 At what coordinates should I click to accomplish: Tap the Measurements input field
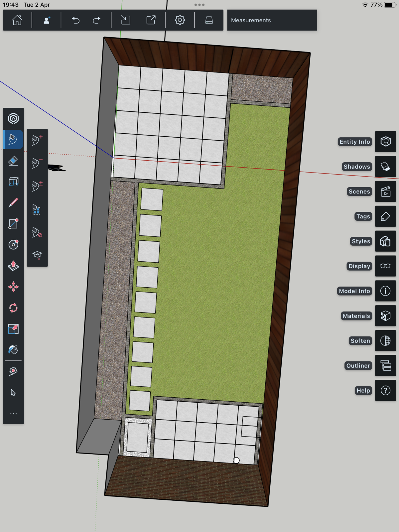272,20
